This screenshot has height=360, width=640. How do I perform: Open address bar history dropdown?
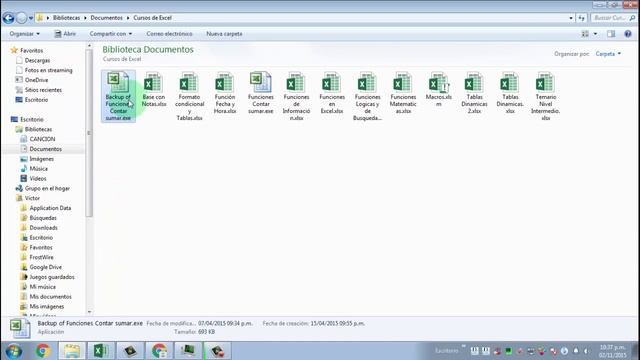tap(571, 18)
